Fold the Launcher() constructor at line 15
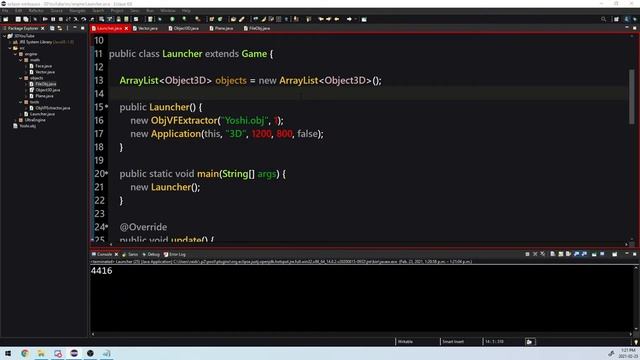 107,106
